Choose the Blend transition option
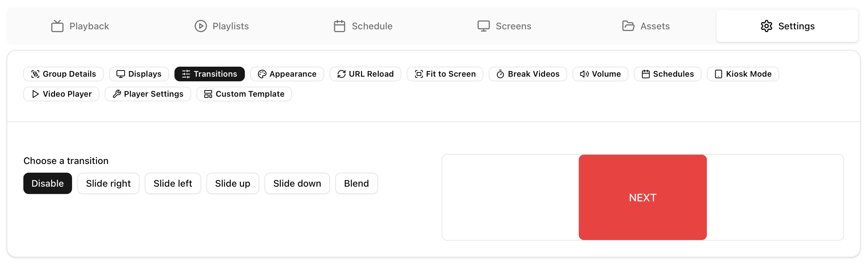Image resolution: width=868 pixels, height=266 pixels. point(356,184)
